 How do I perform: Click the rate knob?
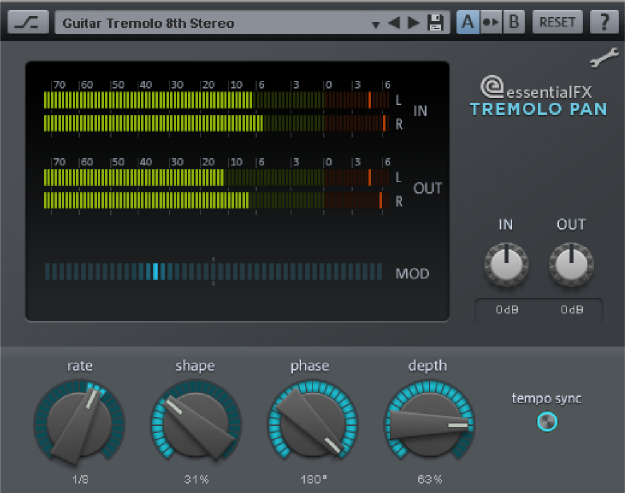pyautogui.click(x=79, y=424)
